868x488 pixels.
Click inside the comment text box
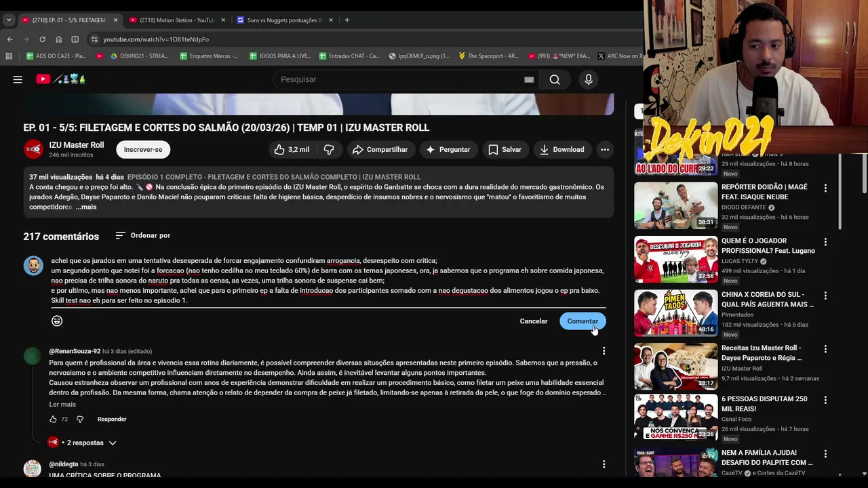pos(328,281)
